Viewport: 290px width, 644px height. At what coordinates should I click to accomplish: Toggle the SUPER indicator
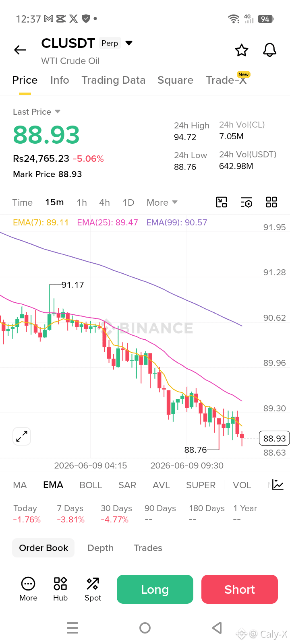pos(201,485)
